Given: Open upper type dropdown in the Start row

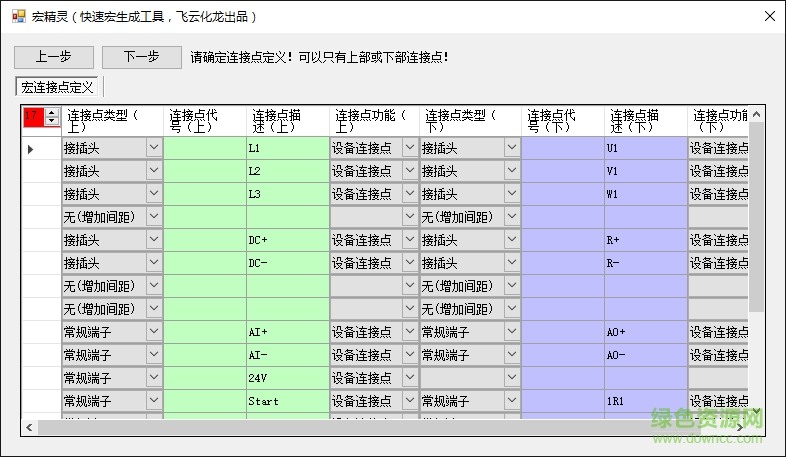Looking at the screenshot, I should click(x=154, y=401).
